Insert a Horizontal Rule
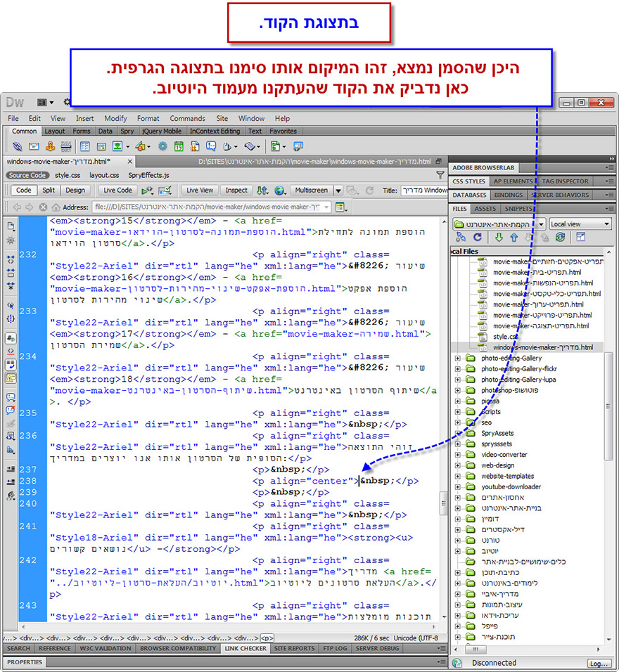This screenshot has width=619, height=672. coord(66,147)
